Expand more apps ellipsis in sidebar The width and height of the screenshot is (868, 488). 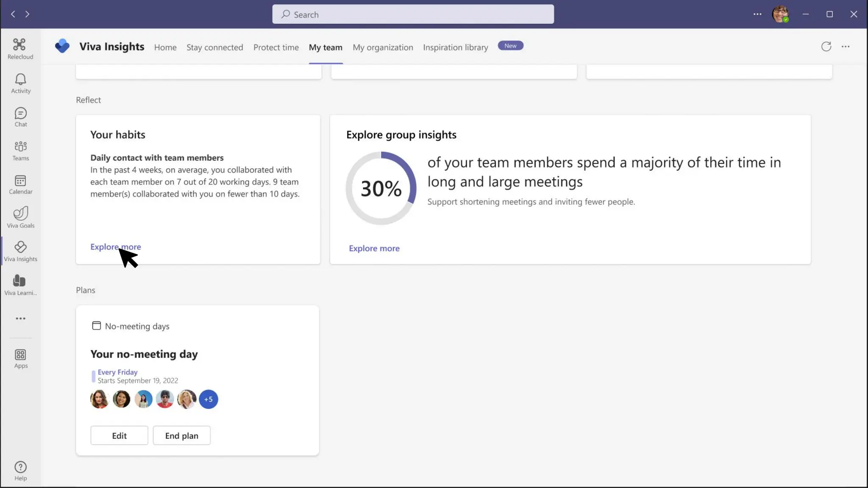pyautogui.click(x=20, y=319)
